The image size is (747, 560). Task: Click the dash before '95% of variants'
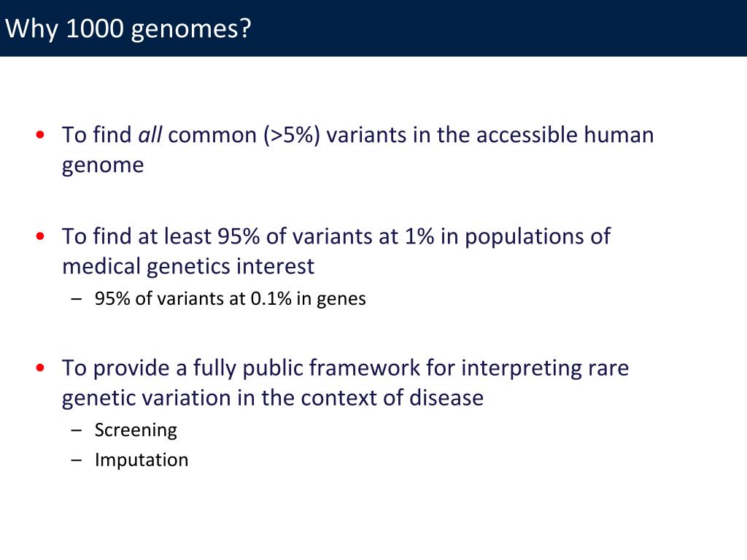point(76,299)
